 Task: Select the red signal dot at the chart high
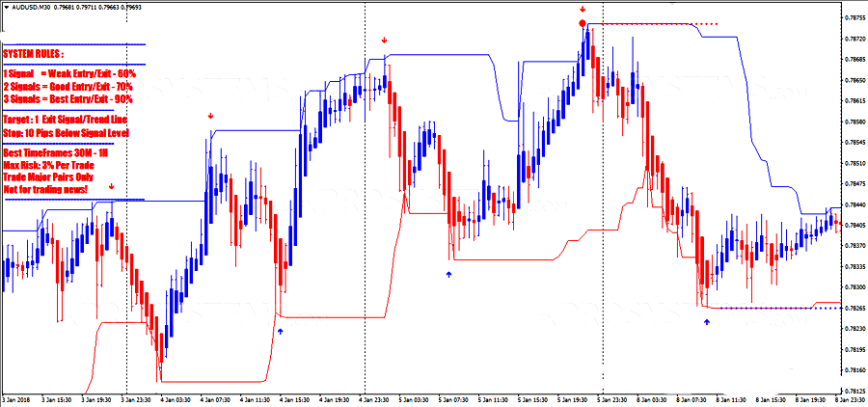583,23
